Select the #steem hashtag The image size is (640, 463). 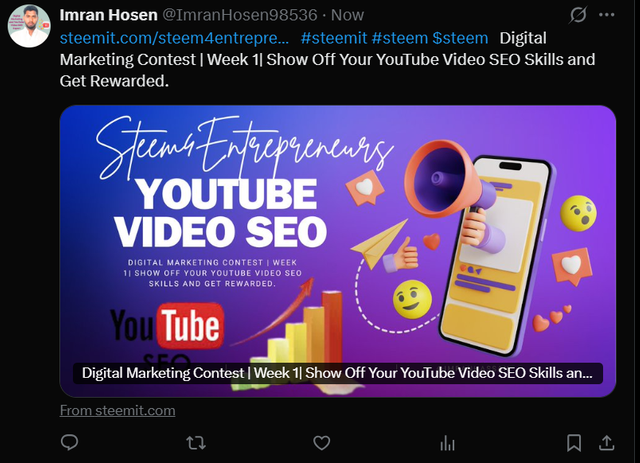pos(400,38)
